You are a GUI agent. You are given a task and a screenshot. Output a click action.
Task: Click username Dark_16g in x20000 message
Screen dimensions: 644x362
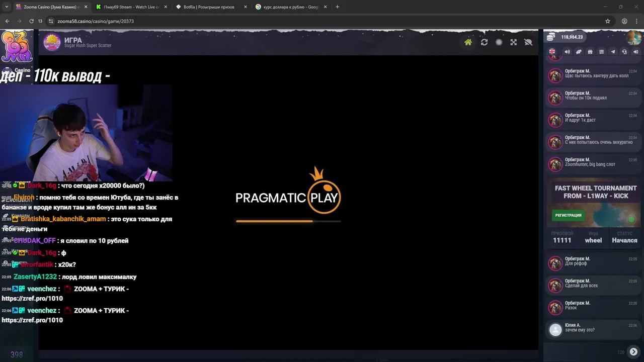tap(42, 186)
